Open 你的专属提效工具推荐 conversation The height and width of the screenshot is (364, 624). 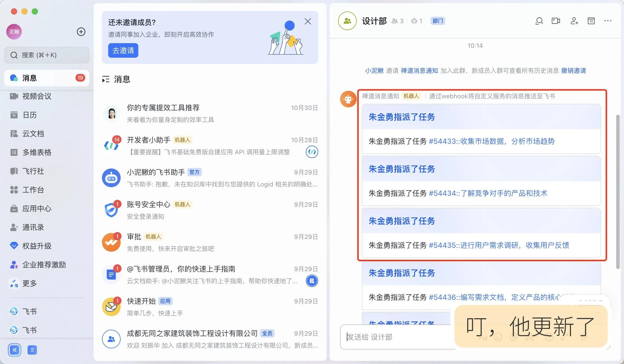[x=210, y=114]
